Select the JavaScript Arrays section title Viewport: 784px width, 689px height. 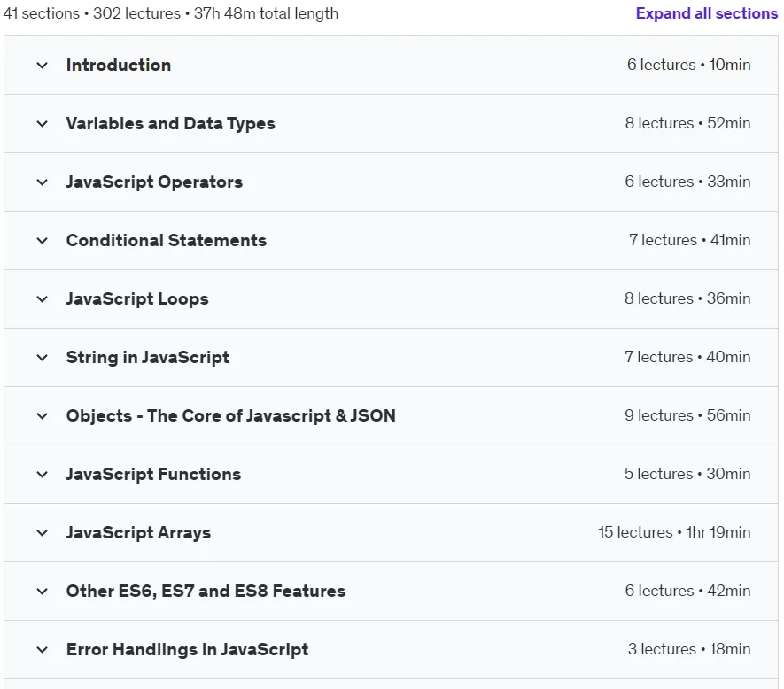138,532
